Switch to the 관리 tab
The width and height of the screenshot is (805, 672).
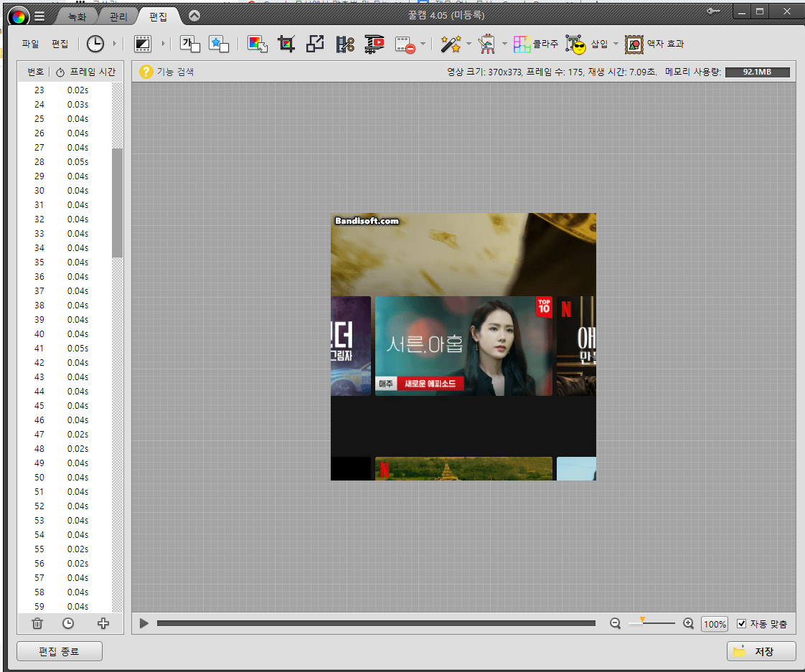pyautogui.click(x=118, y=17)
